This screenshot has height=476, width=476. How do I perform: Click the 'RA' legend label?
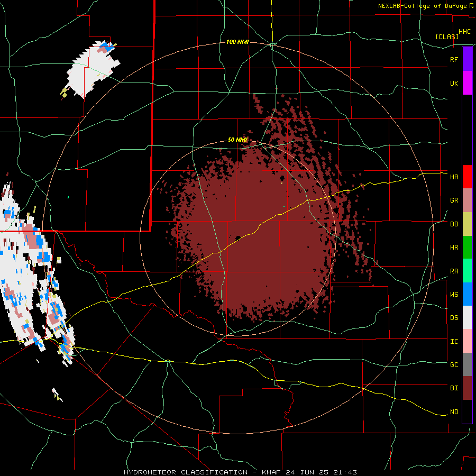pyautogui.click(x=454, y=271)
